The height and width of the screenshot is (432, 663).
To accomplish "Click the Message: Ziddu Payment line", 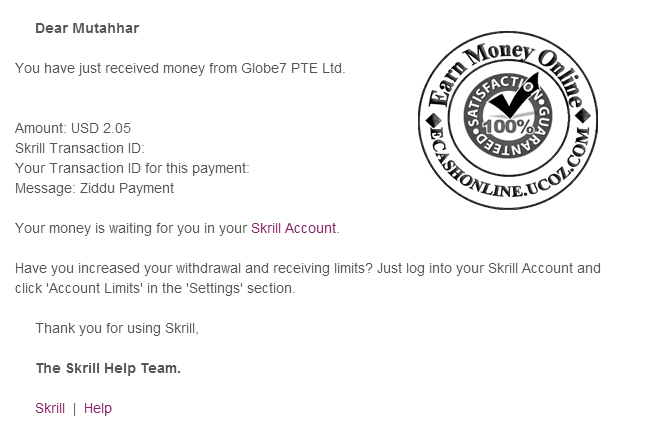I will (x=94, y=188).
